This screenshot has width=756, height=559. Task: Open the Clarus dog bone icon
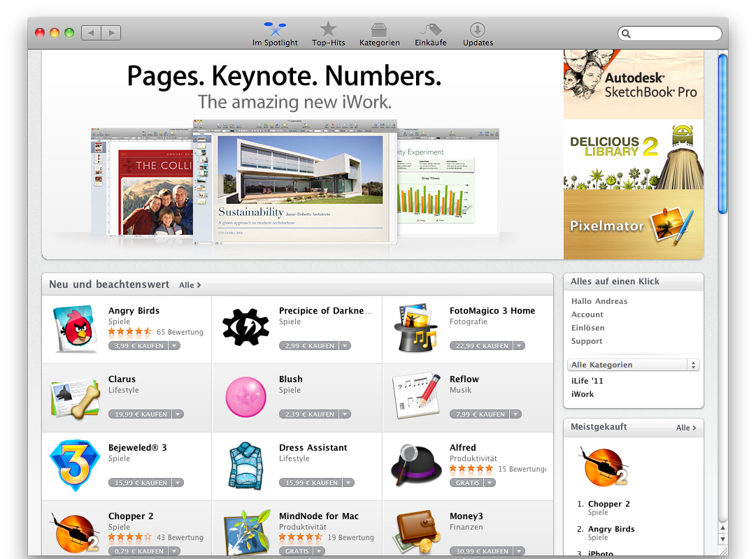point(76,398)
